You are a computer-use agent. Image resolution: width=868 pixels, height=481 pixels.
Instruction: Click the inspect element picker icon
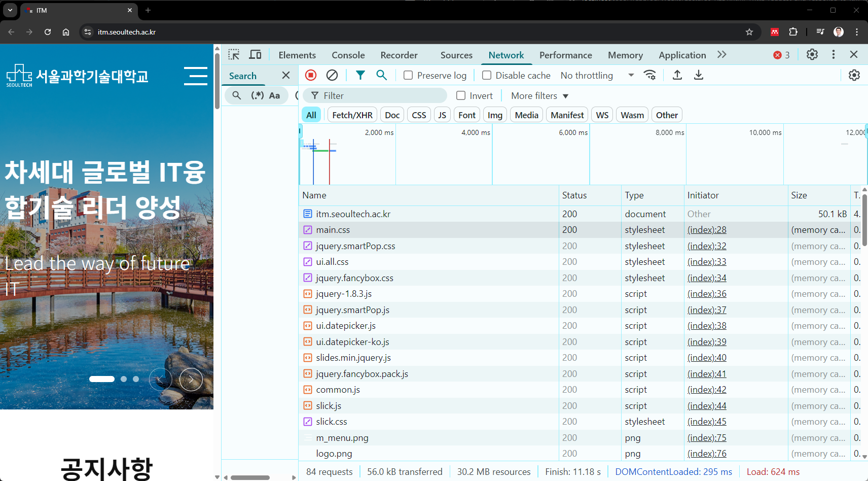click(234, 55)
